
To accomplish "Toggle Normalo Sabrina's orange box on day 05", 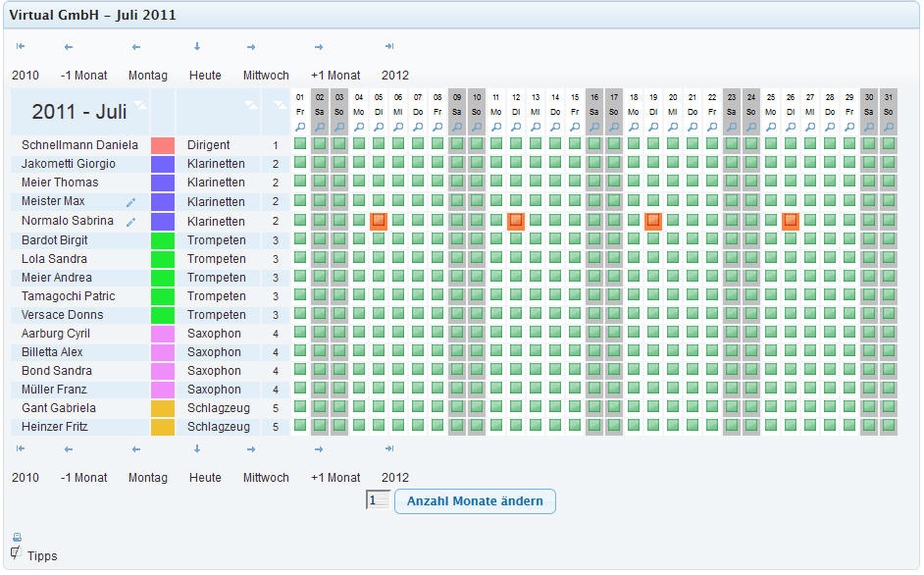I will (379, 222).
